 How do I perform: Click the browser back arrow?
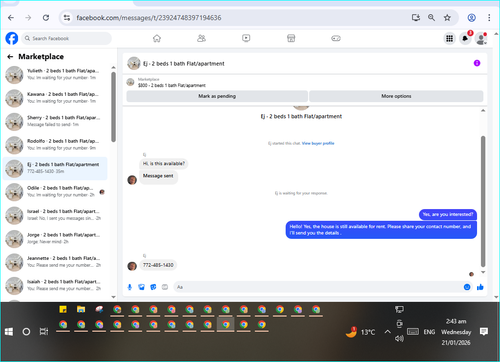click(x=11, y=18)
